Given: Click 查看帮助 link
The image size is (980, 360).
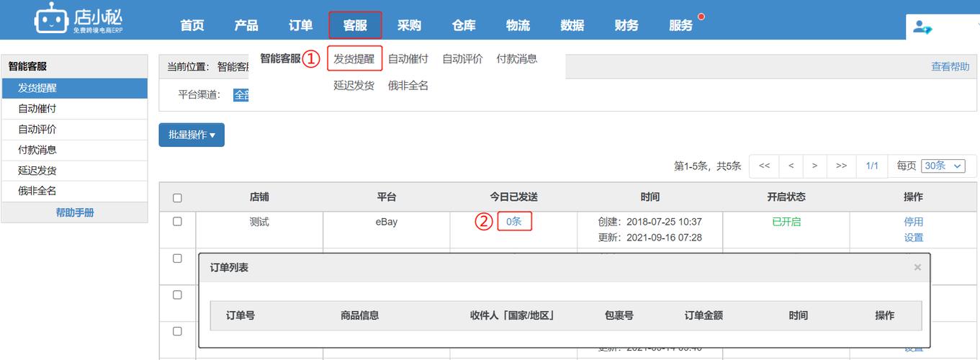Looking at the screenshot, I should click(x=950, y=66).
